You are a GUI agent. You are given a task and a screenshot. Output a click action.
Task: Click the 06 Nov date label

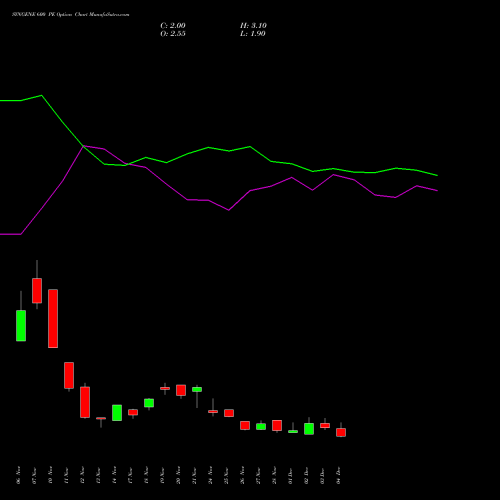(x=18, y=475)
